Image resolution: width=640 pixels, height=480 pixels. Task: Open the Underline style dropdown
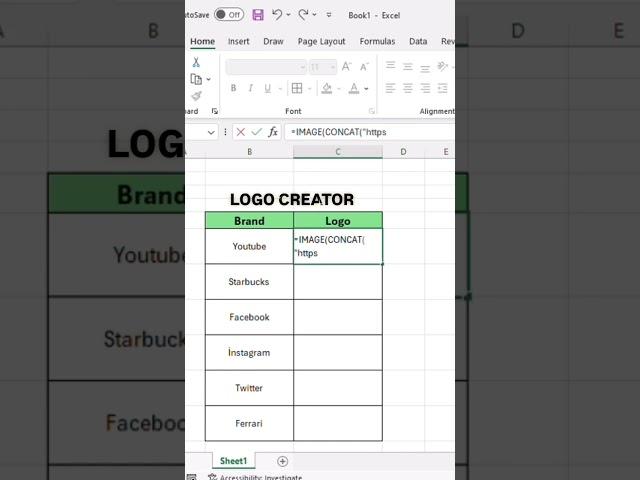(280, 89)
